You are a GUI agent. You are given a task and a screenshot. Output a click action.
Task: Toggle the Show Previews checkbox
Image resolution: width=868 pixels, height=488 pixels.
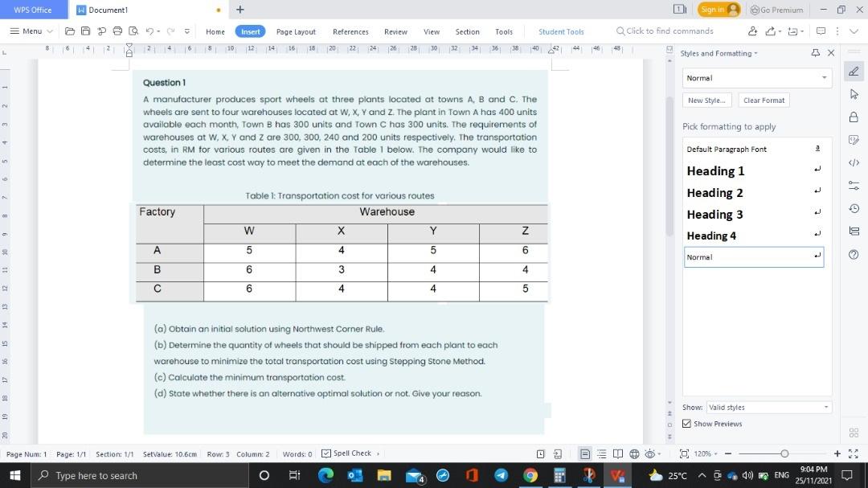tap(686, 424)
